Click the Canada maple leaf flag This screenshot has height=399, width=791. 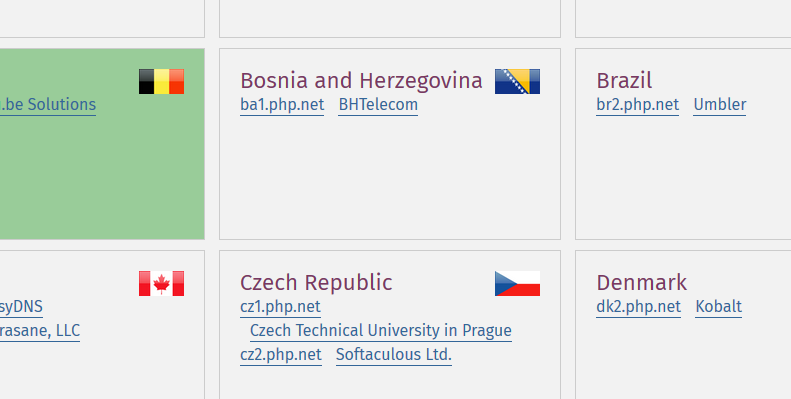(161, 283)
